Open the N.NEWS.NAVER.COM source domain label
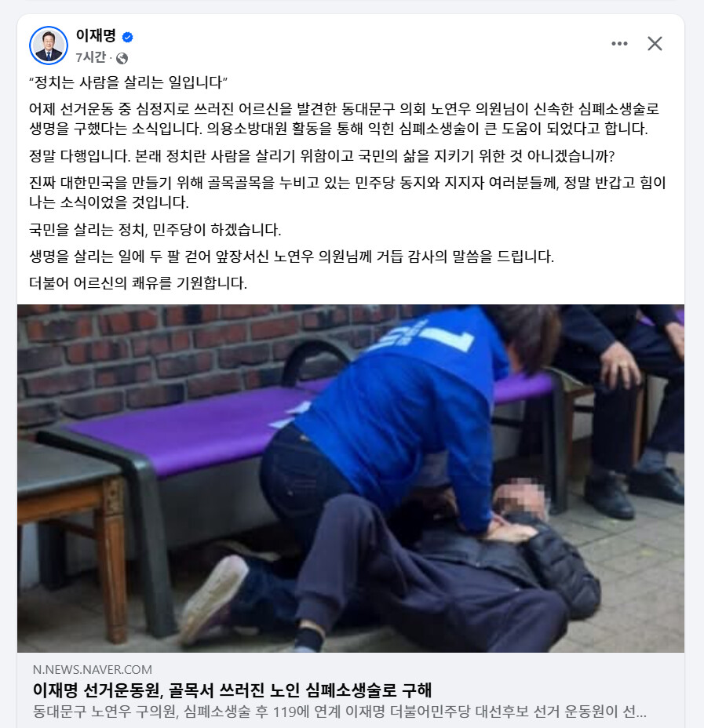Screen dimensions: 704x728 (93, 669)
